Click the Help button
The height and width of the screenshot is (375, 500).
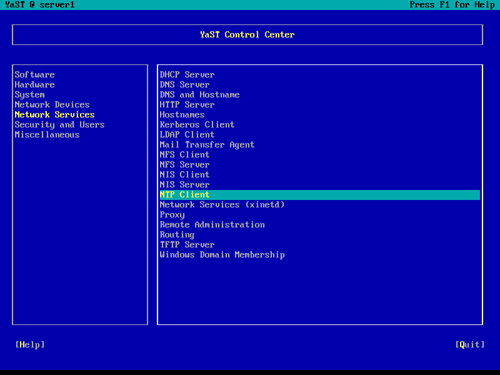(30, 345)
